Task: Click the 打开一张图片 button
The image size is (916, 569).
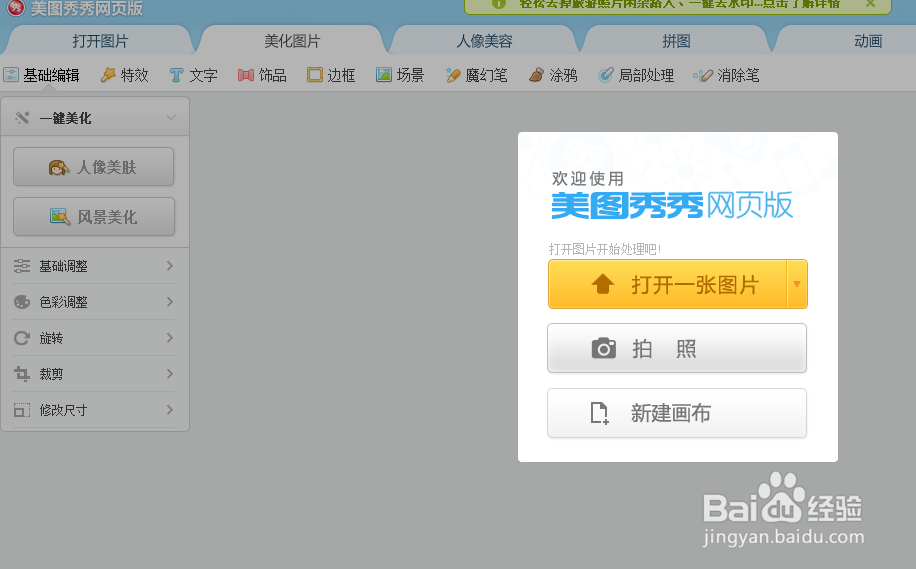Action: (667, 284)
